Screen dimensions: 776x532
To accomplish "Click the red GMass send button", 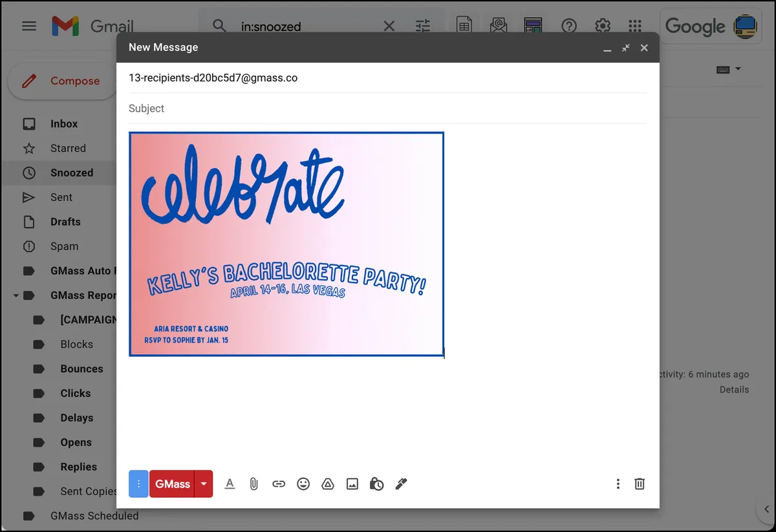I will 172,484.
